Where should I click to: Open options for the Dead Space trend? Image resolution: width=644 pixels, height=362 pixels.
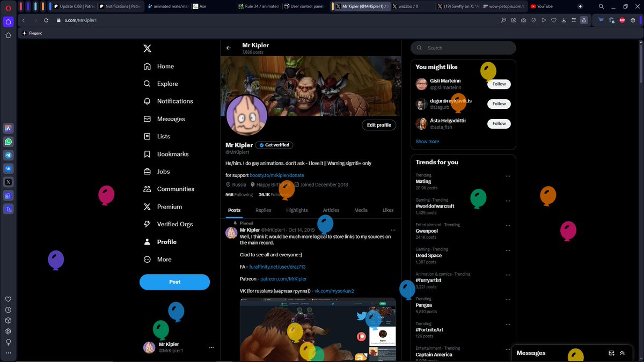(x=508, y=250)
